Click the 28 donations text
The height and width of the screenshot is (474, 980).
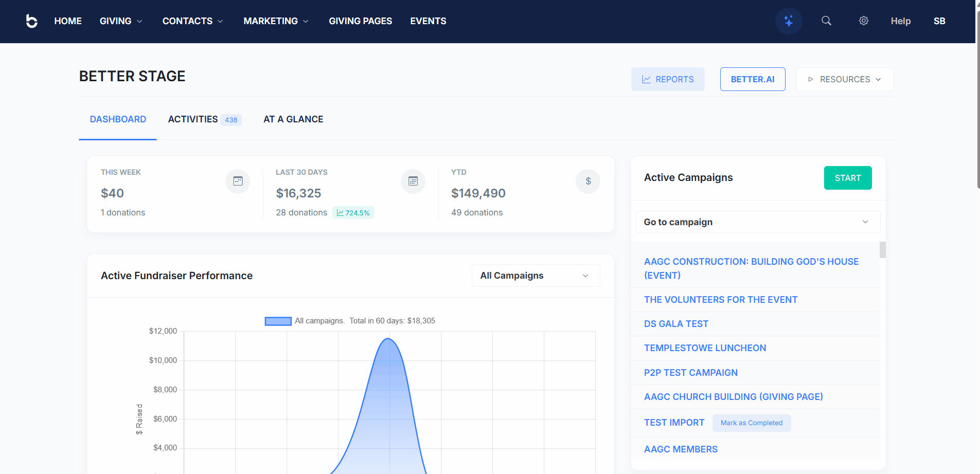pyautogui.click(x=301, y=213)
